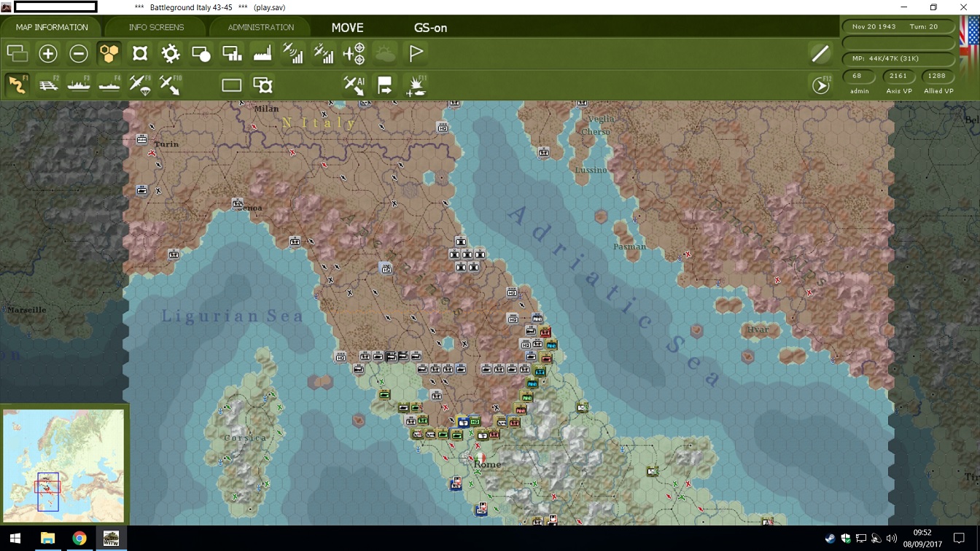Open the volume tray icon

(891, 539)
